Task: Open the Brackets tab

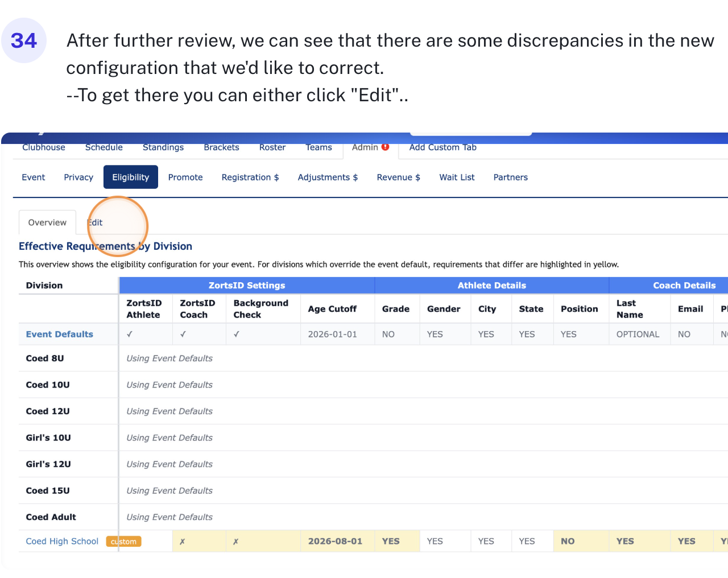Action: [x=221, y=147]
